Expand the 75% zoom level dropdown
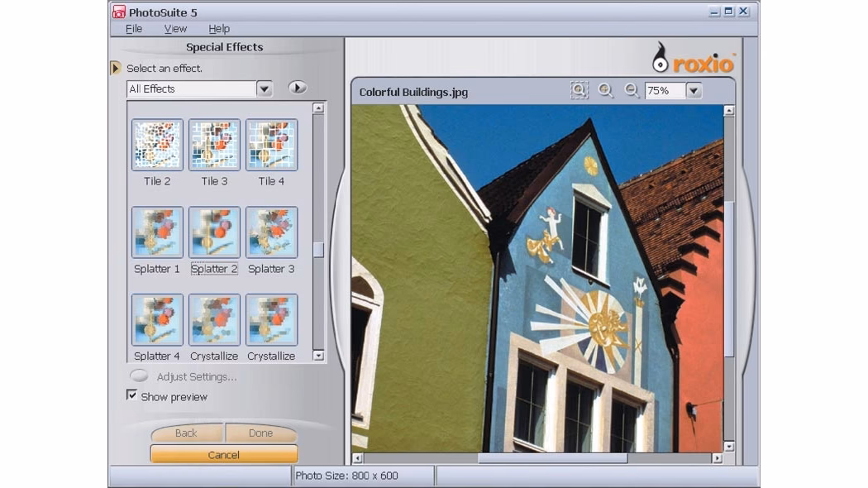 pos(694,91)
